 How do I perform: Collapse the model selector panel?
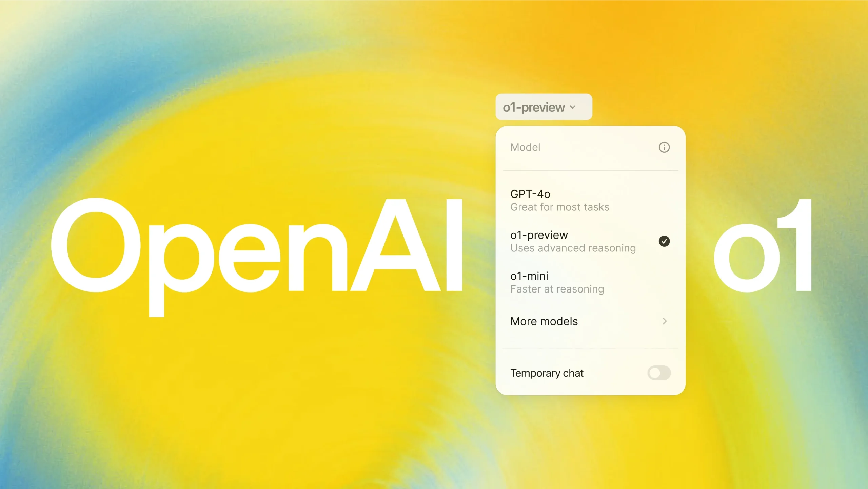click(x=543, y=107)
